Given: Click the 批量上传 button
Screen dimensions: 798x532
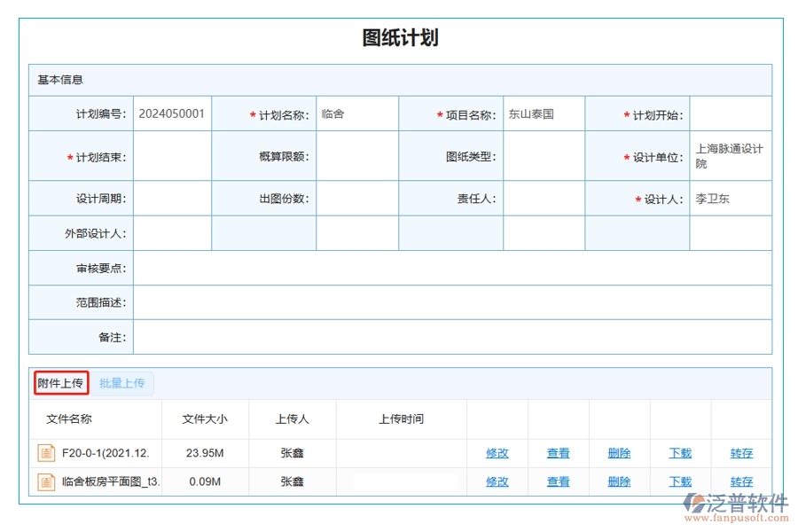Looking at the screenshot, I should 123,383.
